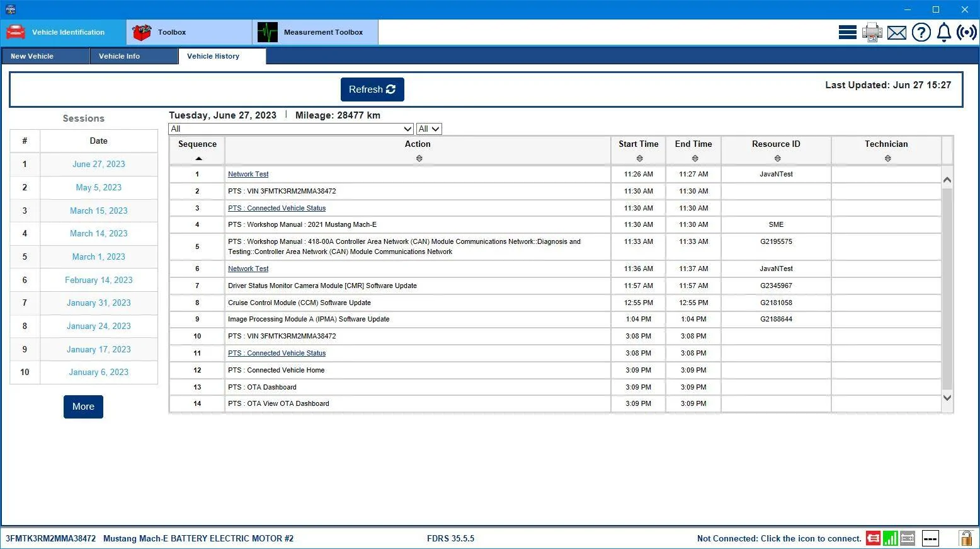Screen dimensions: 980x549
Task: Click 'Cruise Control Module (CCM) Software Update' text
Action: click(x=299, y=303)
